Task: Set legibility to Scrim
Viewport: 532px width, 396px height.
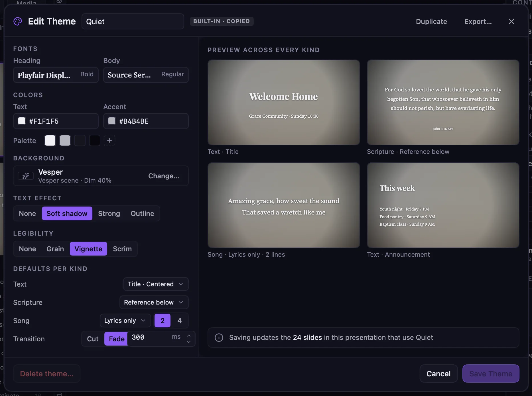Action: [122, 249]
